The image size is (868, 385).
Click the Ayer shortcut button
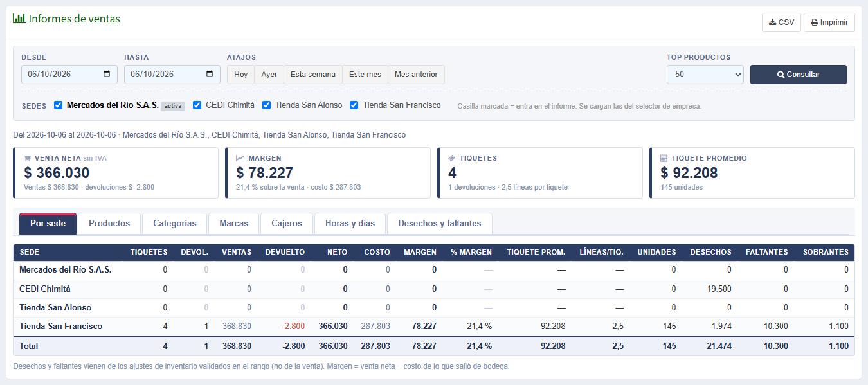(269, 75)
